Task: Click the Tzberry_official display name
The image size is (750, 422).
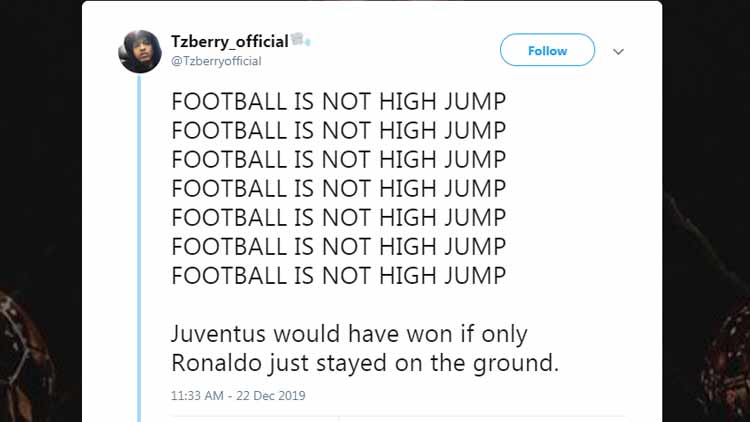Action: 229,40
